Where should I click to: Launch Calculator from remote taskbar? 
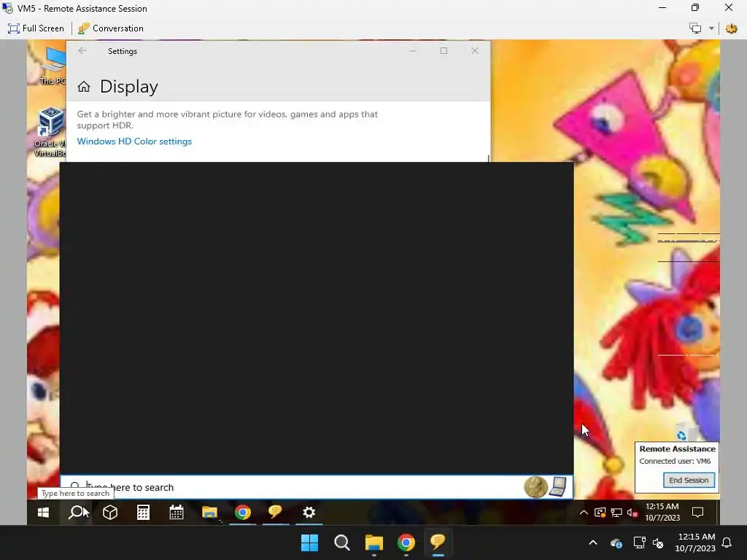tap(143, 513)
